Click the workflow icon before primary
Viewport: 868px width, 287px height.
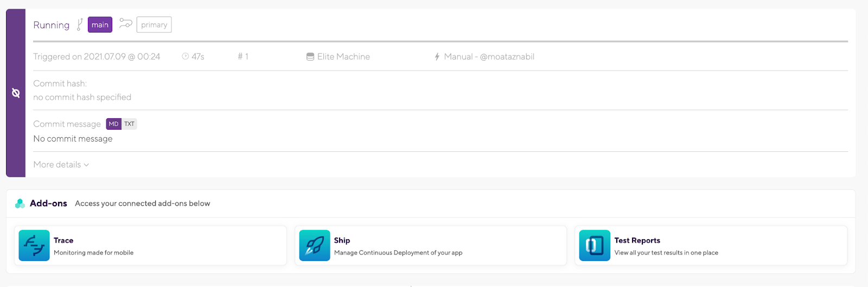pos(126,23)
